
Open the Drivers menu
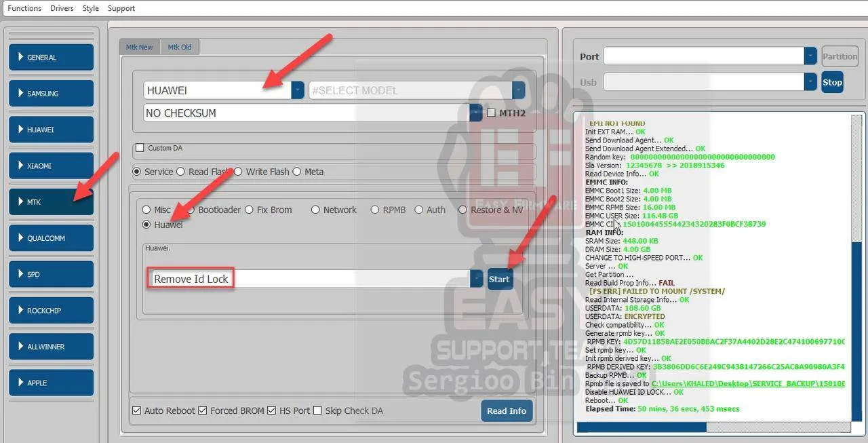click(x=62, y=8)
